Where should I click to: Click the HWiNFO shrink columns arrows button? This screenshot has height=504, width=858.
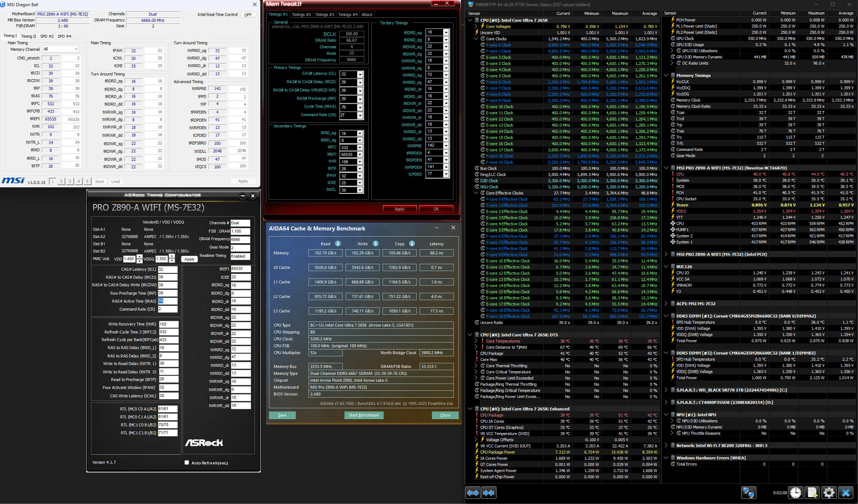click(x=489, y=493)
